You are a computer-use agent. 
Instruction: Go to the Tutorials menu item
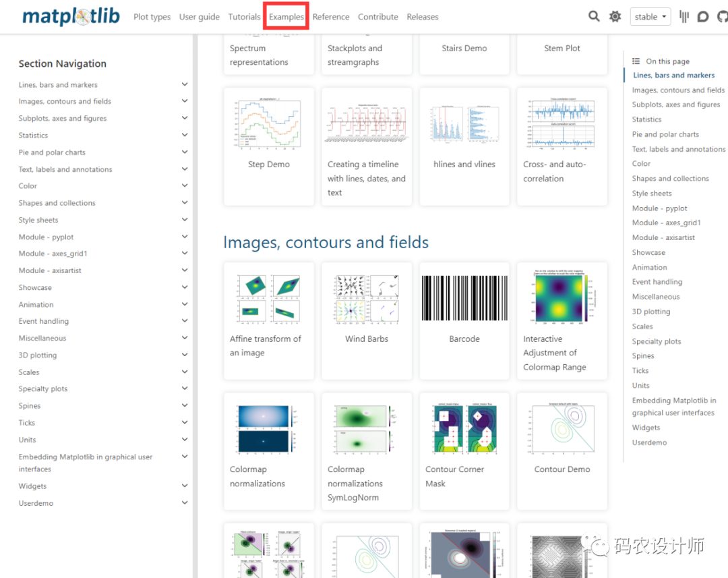[x=244, y=17]
